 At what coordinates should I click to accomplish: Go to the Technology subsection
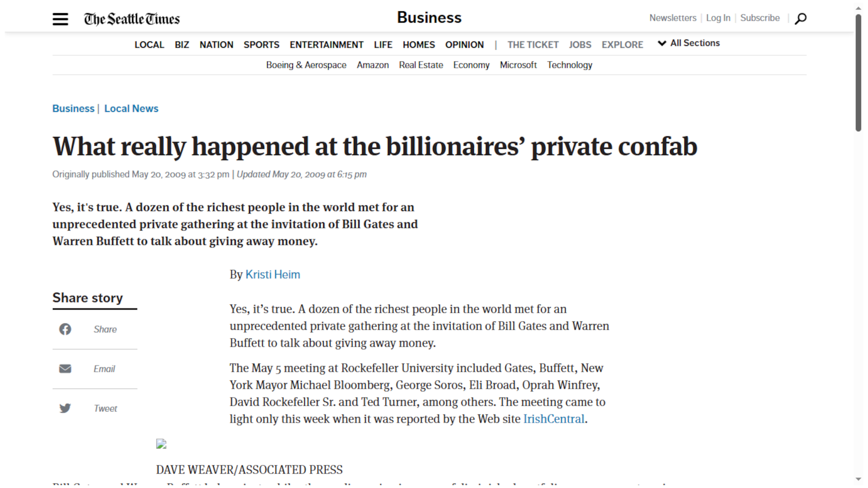569,65
